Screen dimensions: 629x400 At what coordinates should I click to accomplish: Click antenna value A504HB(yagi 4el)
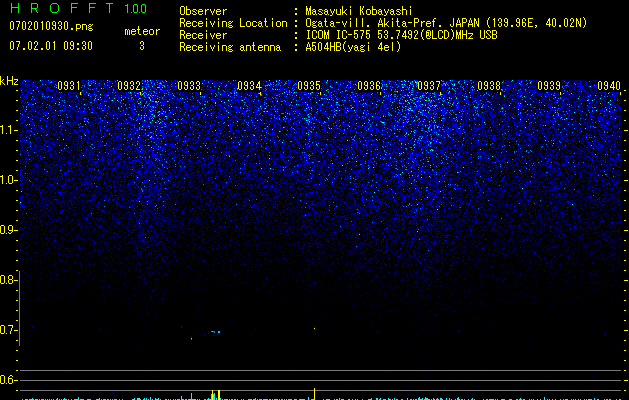tap(353, 47)
